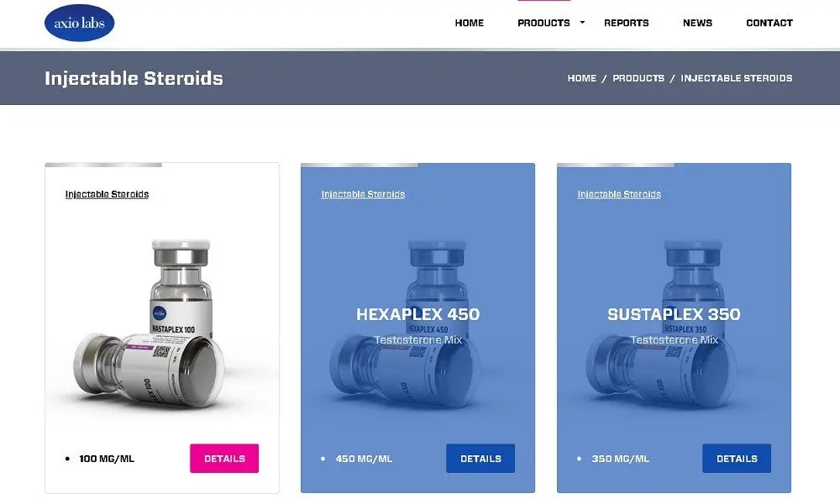Image resolution: width=840 pixels, height=504 pixels.
Task: Open the Contact page
Action: tap(769, 23)
